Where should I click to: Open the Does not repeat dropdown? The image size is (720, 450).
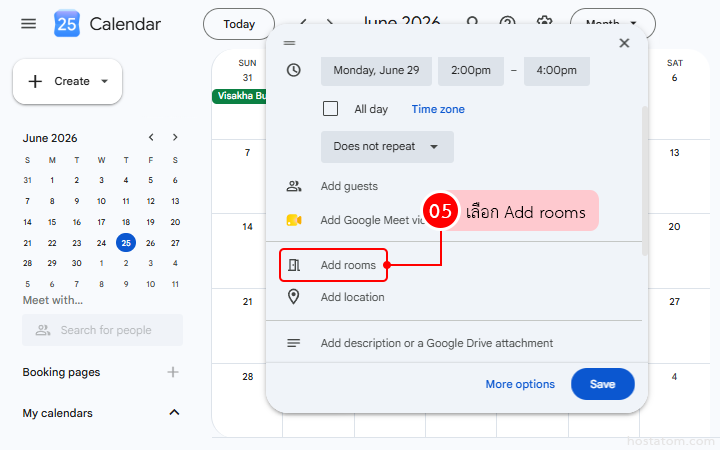click(x=387, y=146)
